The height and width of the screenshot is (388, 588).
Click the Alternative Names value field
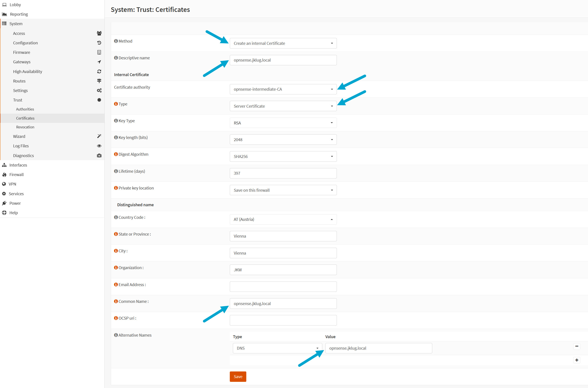coord(378,348)
